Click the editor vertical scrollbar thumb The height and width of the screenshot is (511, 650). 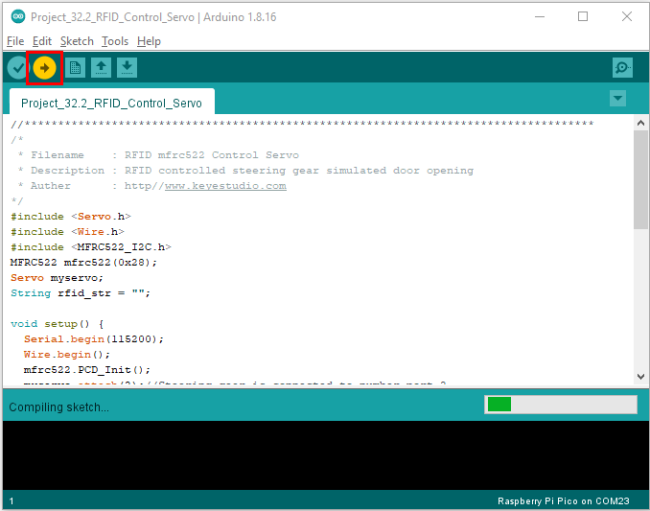pyautogui.click(x=640, y=179)
